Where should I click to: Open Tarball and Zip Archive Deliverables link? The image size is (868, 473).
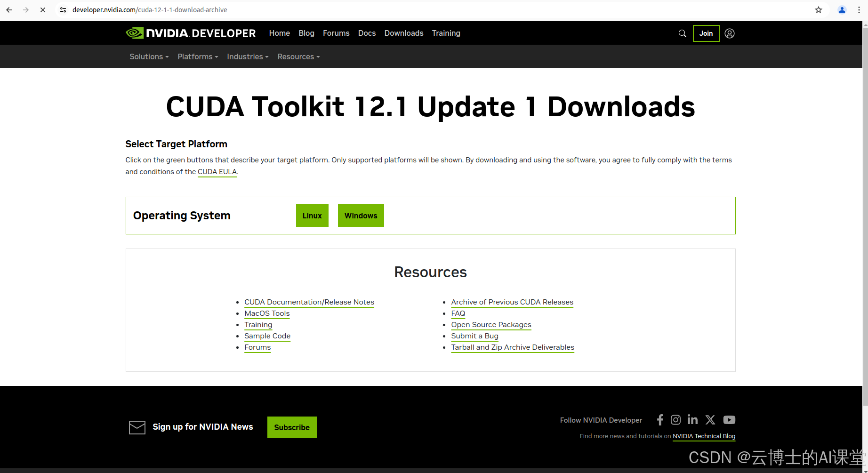513,347
